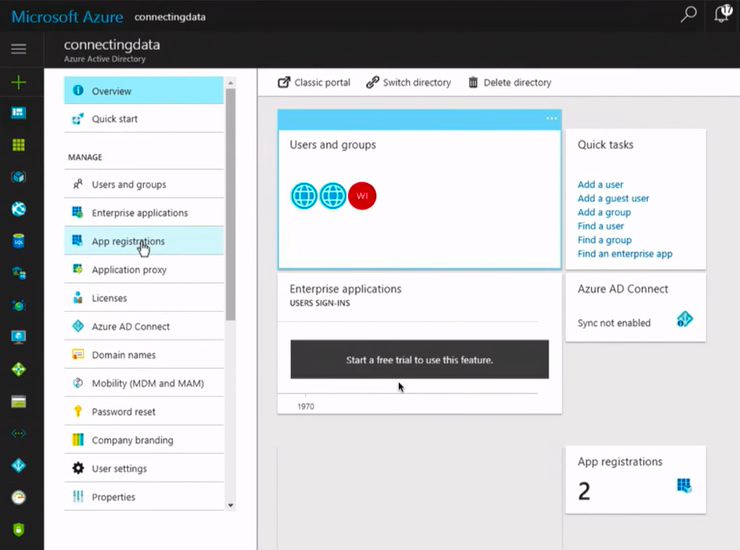Click Start a free trial banner
This screenshot has height=550, width=740.
419,359
